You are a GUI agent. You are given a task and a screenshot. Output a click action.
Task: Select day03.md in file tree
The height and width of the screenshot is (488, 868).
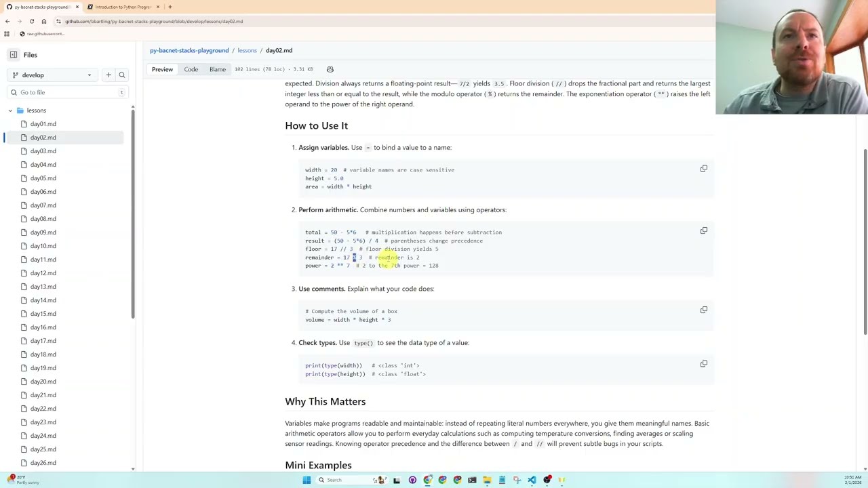[x=43, y=151]
